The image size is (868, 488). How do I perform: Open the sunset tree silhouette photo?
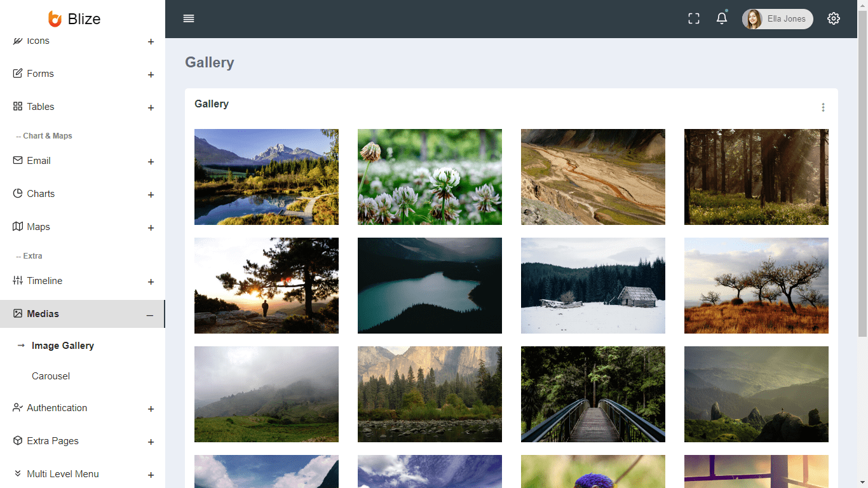pyautogui.click(x=266, y=285)
